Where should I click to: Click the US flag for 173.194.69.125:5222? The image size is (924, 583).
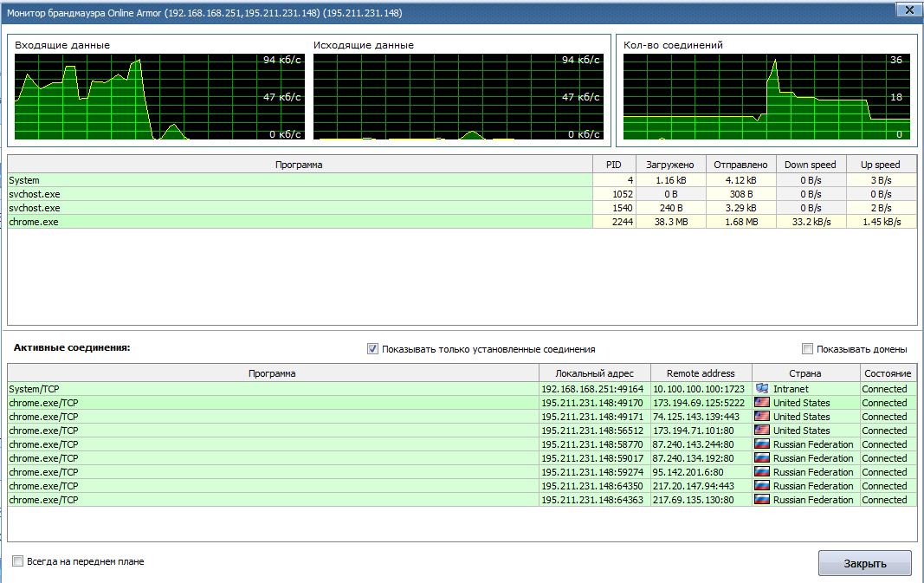[762, 403]
